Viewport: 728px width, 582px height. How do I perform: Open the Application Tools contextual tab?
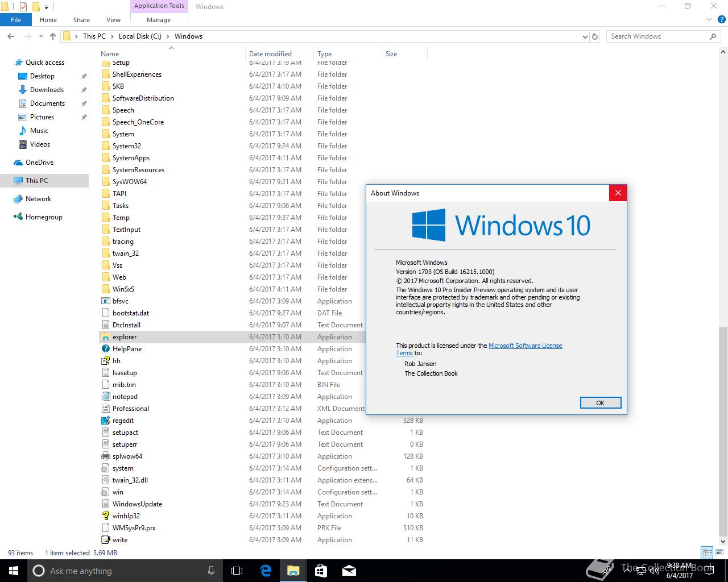coord(159,6)
